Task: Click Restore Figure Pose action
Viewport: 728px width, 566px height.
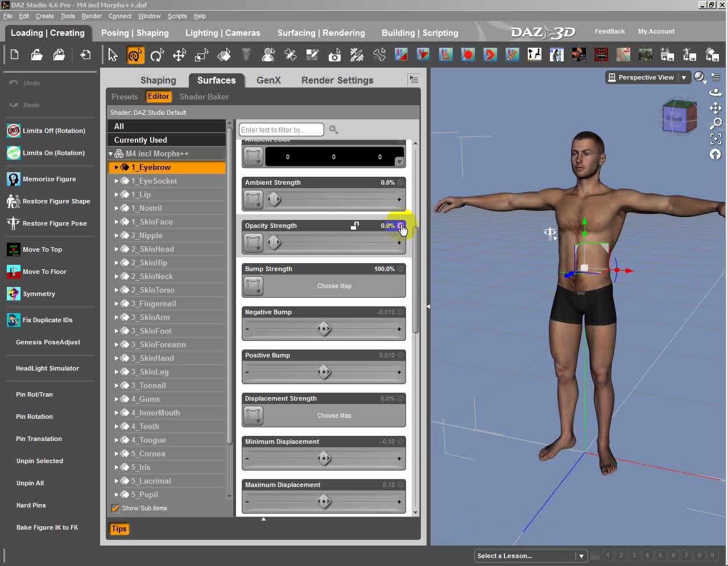Action: (47, 223)
